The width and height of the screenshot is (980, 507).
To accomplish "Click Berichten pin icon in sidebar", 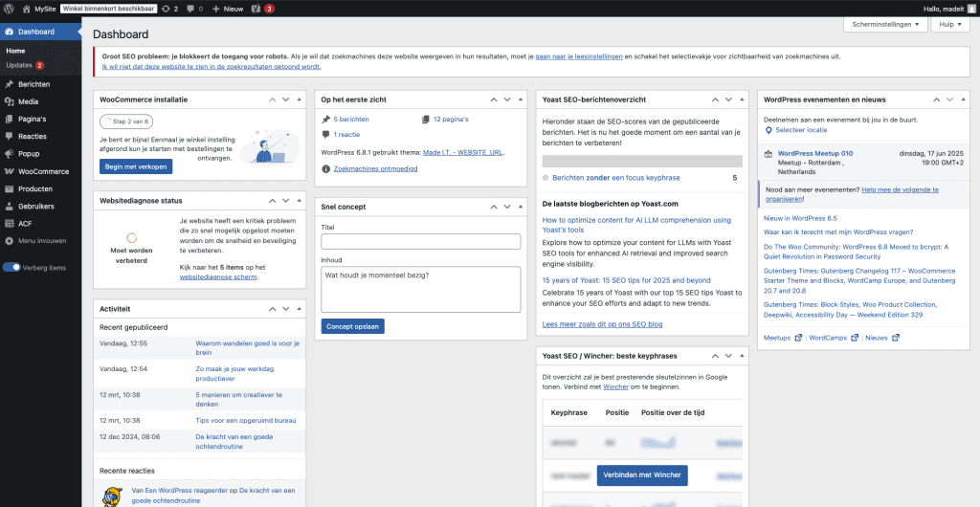I will pos(10,84).
